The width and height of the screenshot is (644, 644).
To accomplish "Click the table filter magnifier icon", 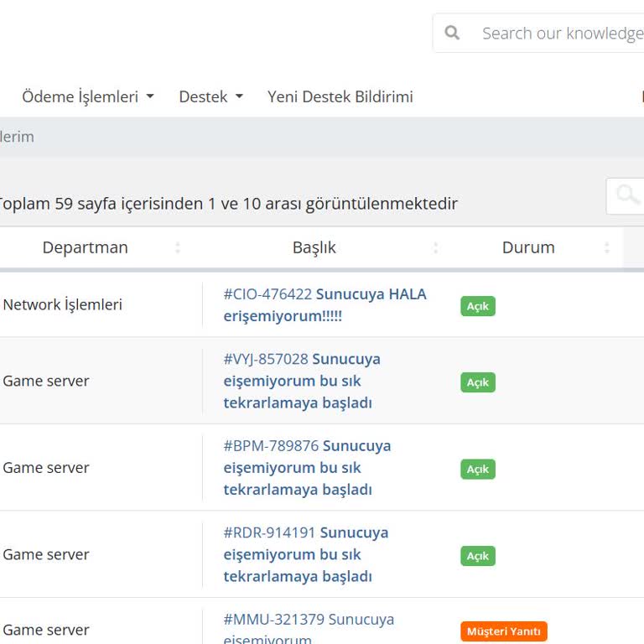I will [627, 195].
